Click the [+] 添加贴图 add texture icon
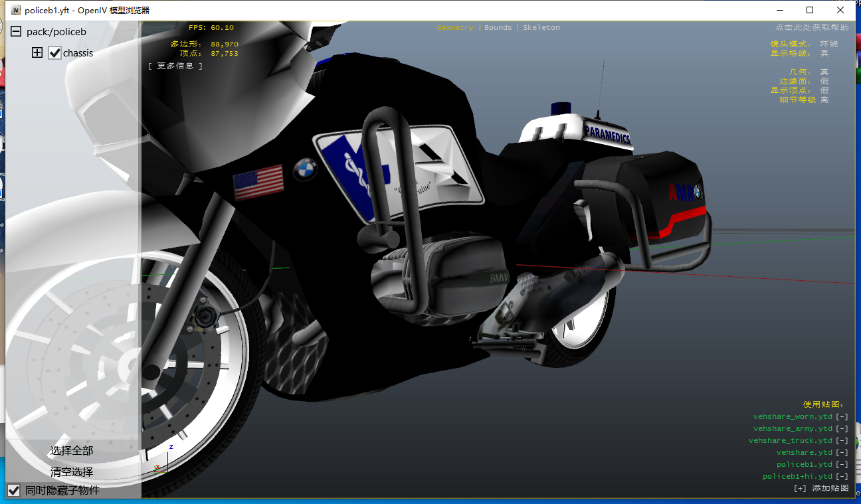Image resolution: width=861 pixels, height=504 pixels. tap(800, 489)
